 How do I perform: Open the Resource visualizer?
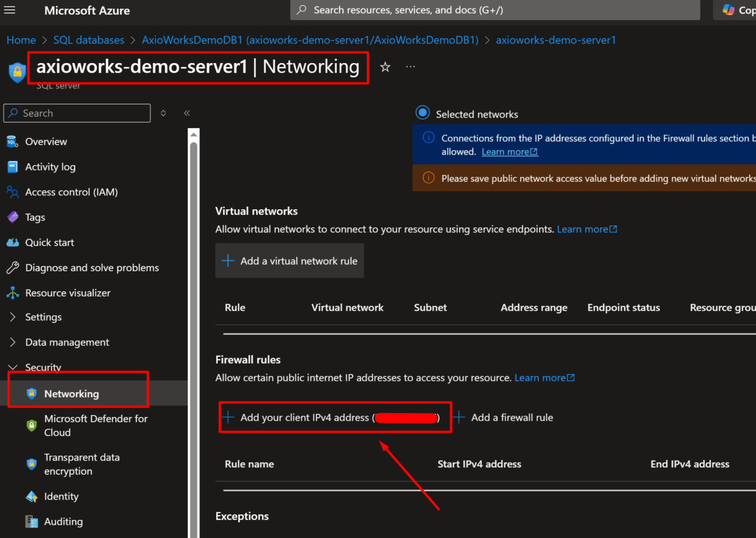pos(68,292)
